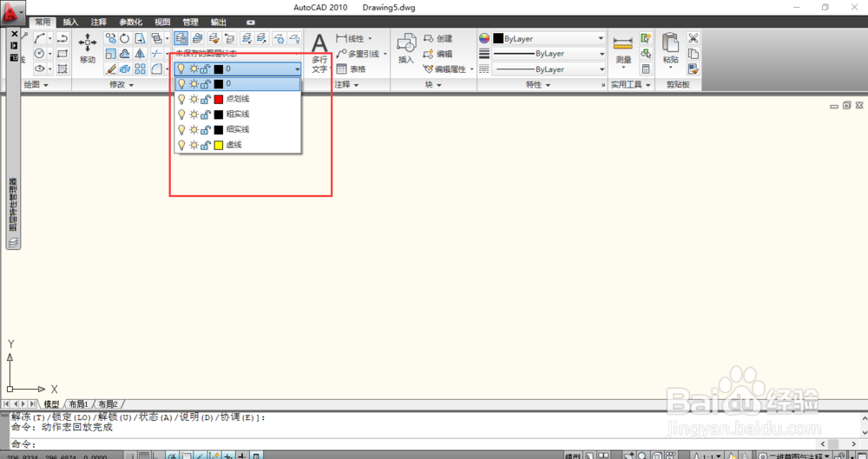Click the Cut scissors icon
The width and height of the screenshot is (868, 459).
693,38
